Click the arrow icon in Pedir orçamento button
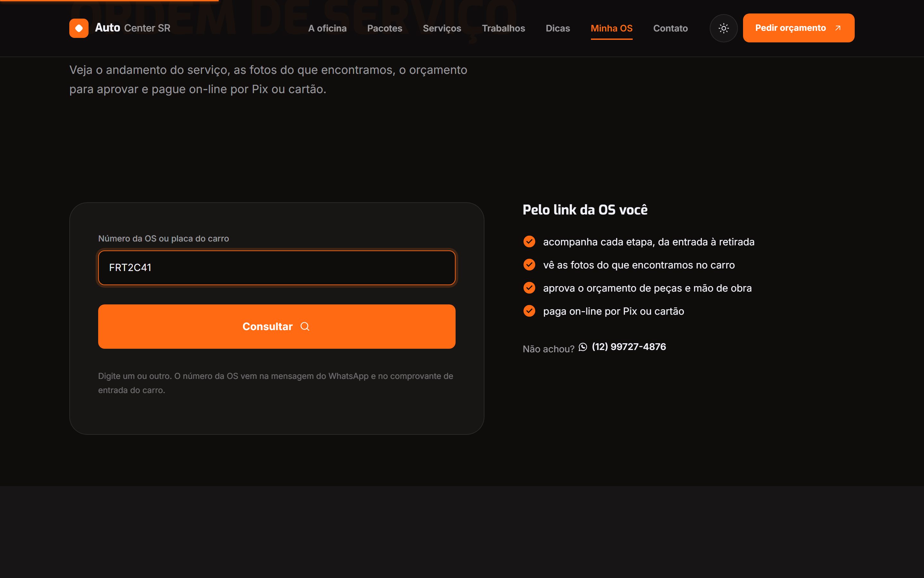924x578 pixels. (838, 28)
